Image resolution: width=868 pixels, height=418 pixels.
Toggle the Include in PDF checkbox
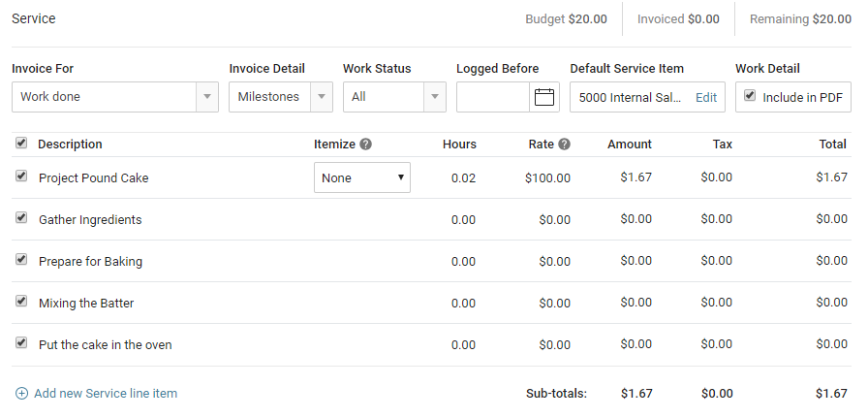pos(750,96)
